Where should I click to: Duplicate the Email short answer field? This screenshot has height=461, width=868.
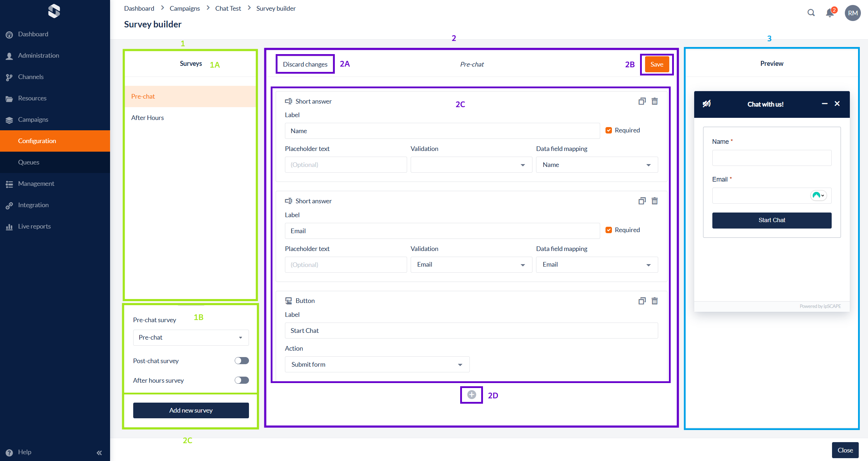coord(642,201)
